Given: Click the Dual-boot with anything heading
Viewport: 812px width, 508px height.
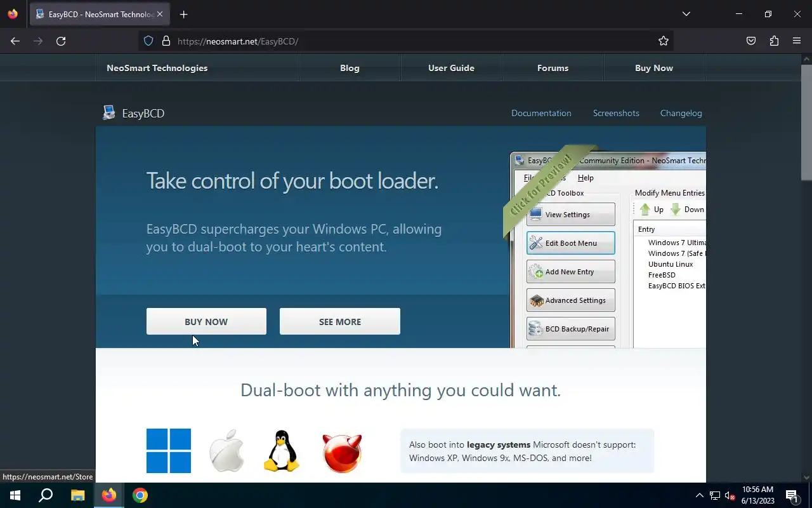Looking at the screenshot, I should coord(400,390).
